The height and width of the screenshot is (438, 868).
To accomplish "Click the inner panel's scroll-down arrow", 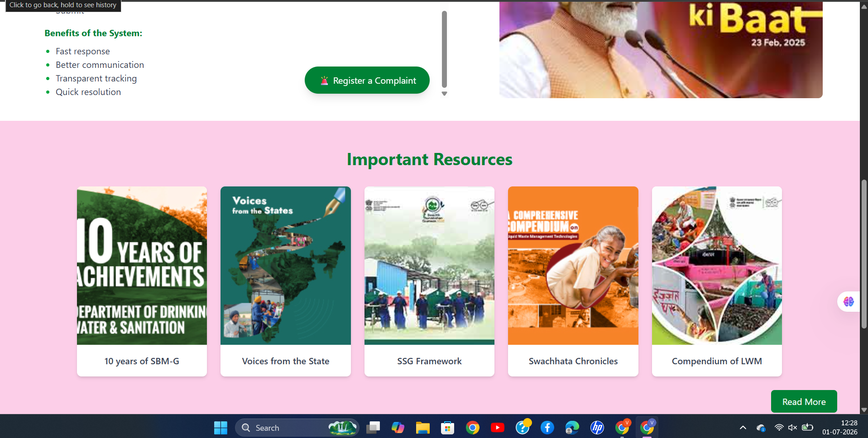I will click(444, 94).
